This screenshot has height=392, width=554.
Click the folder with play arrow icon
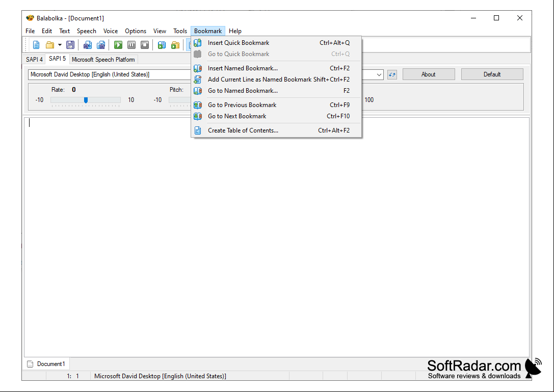point(175,45)
